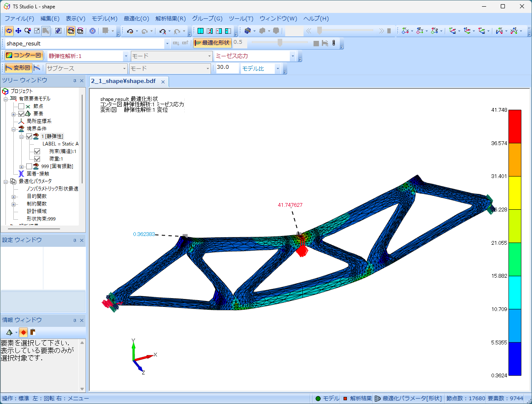Expand the 目的関数 tree node

point(13,196)
